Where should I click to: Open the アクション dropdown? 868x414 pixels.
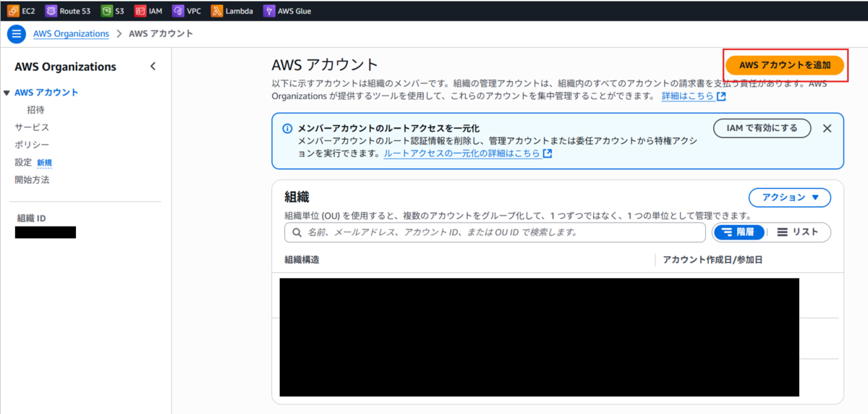(x=790, y=197)
